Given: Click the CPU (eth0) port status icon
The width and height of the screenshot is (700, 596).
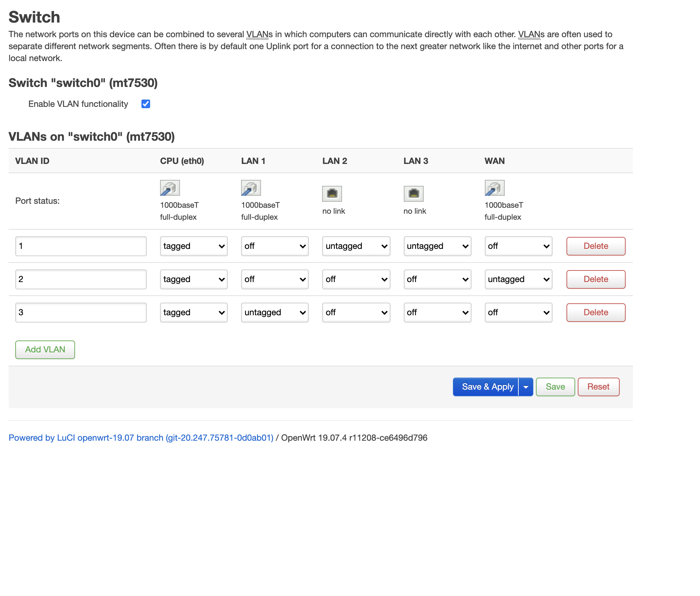Looking at the screenshot, I should click(170, 188).
